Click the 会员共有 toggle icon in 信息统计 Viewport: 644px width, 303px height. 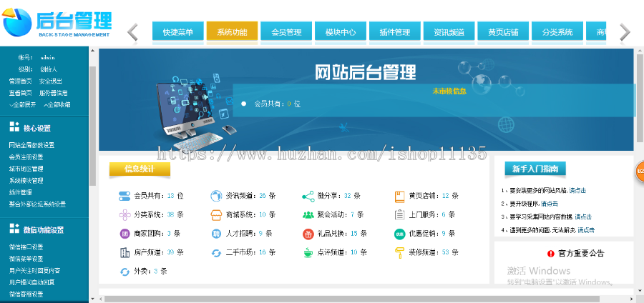(x=124, y=196)
